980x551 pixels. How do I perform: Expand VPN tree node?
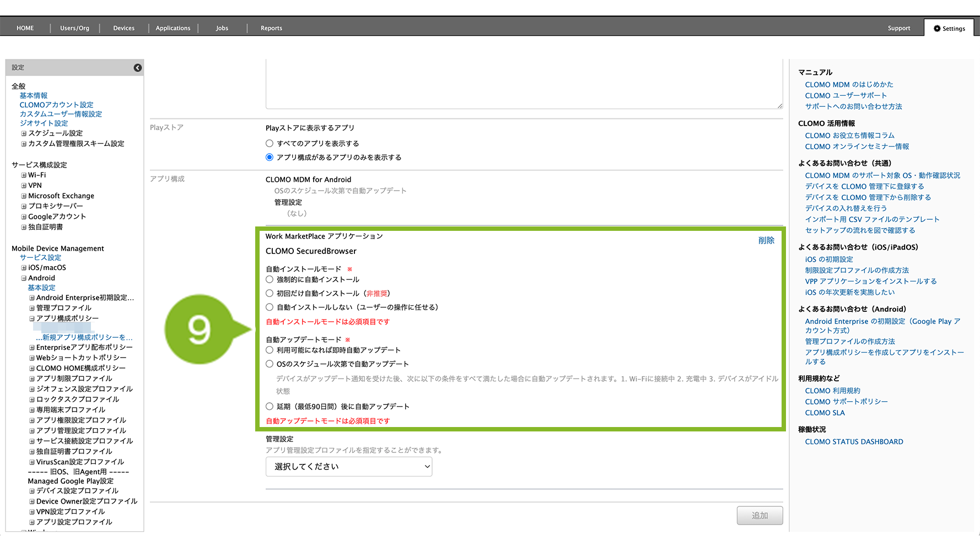pyautogui.click(x=24, y=186)
